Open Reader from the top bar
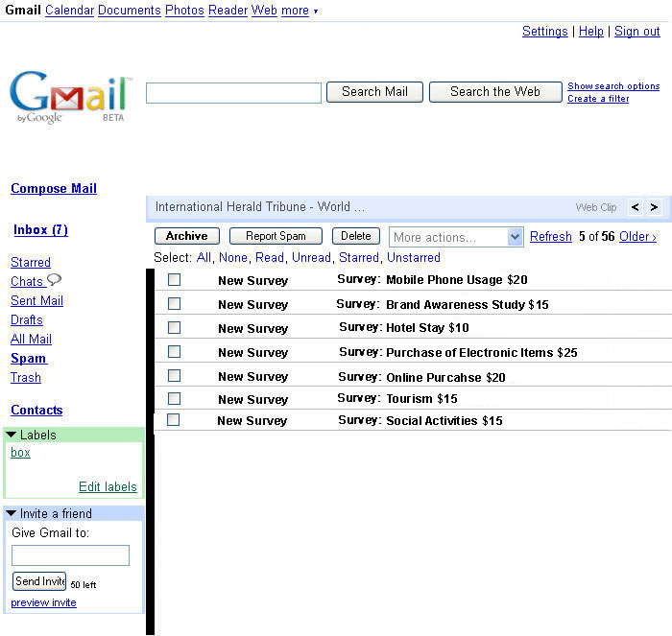This screenshot has height=636, width=672. pyautogui.click(x=228, y=10)
